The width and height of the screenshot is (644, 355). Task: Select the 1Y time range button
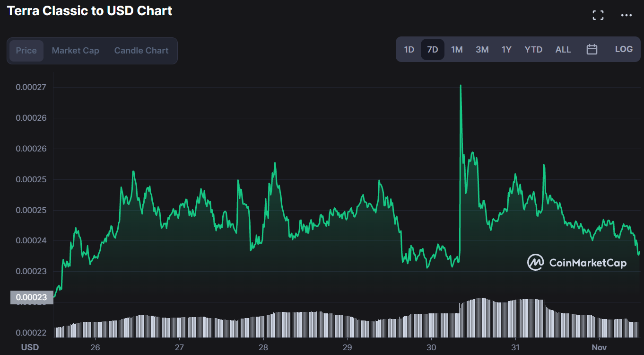[506, 49]
